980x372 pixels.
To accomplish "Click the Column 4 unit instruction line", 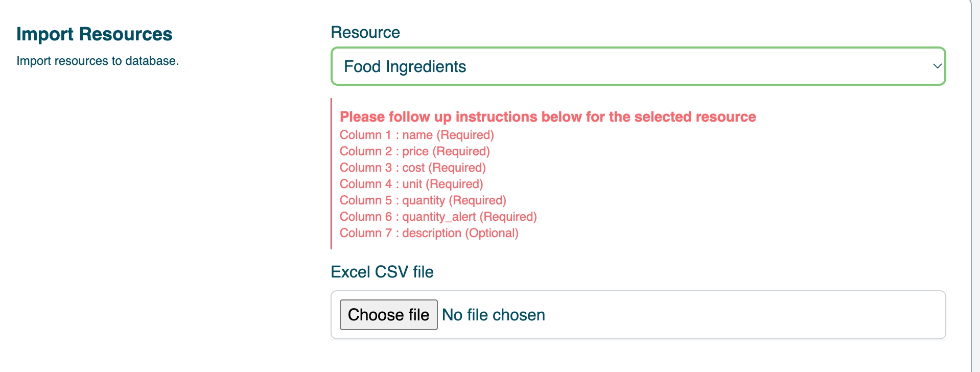I will (411, 184).
